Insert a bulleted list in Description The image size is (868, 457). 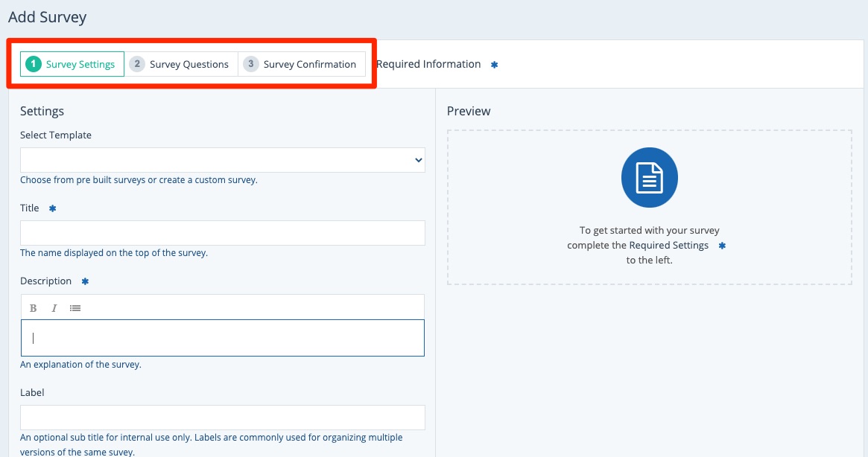pyautogui.click(x=75, y=308)
